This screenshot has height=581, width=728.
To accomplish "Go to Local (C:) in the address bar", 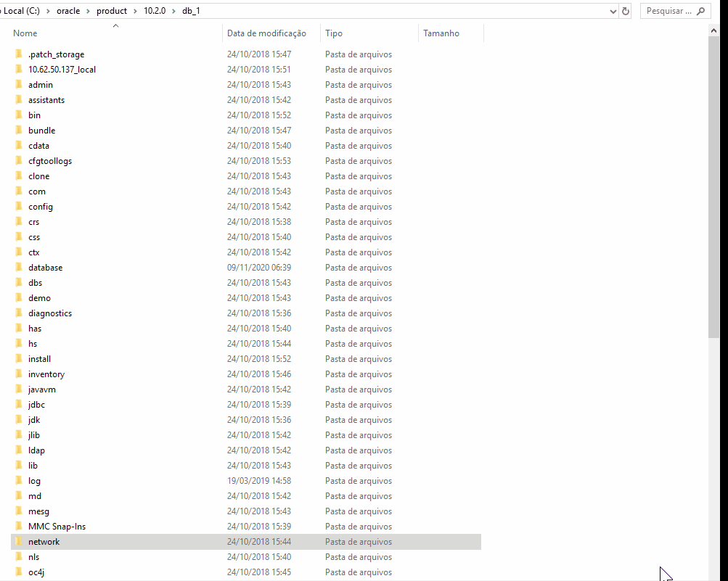I will [x=21, y=11].
